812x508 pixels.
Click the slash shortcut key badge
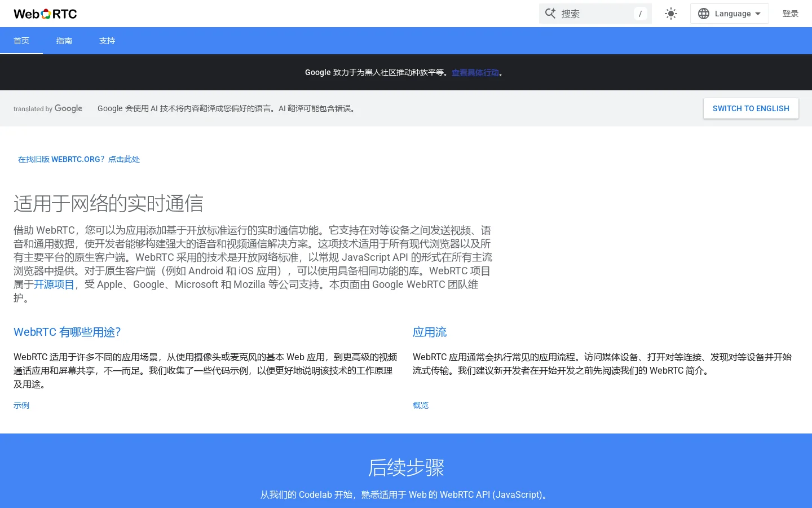coord(640,14)
